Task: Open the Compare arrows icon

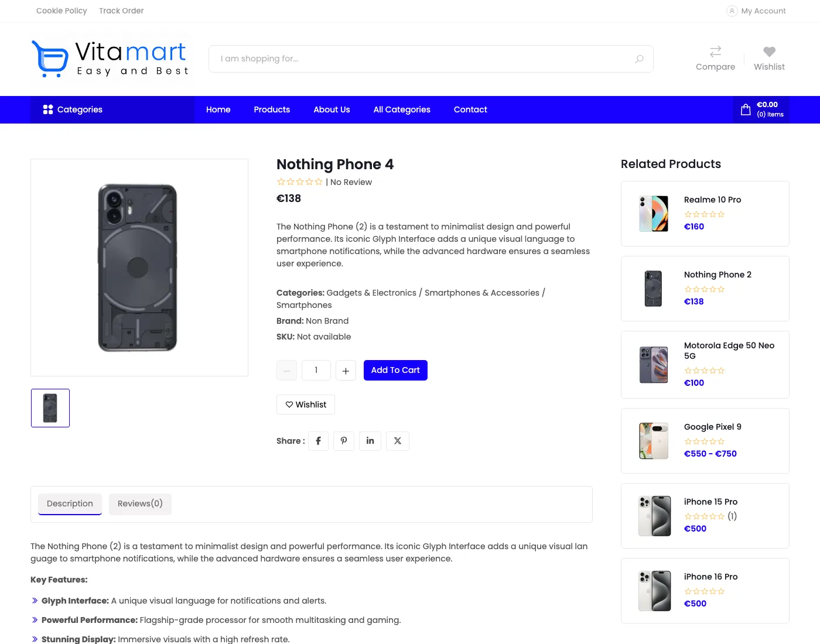Action: pyautogui.click(x=715, y=52)
